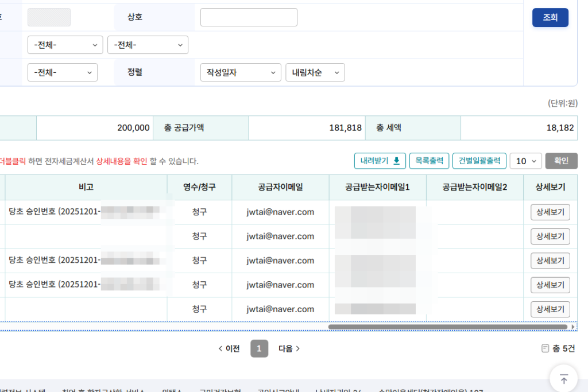Click the table scrollbar's right arrow

click(574, 327)
